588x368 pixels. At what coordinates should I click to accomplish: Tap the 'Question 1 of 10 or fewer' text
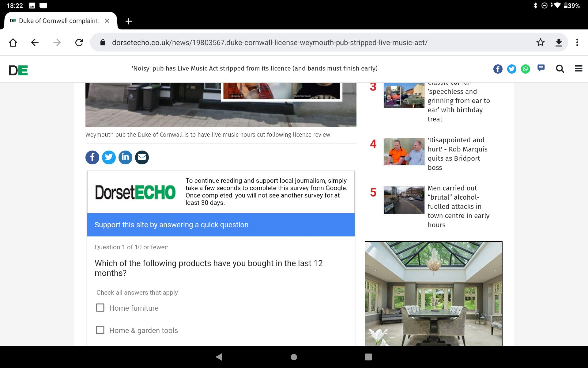[x=131, y=247]
